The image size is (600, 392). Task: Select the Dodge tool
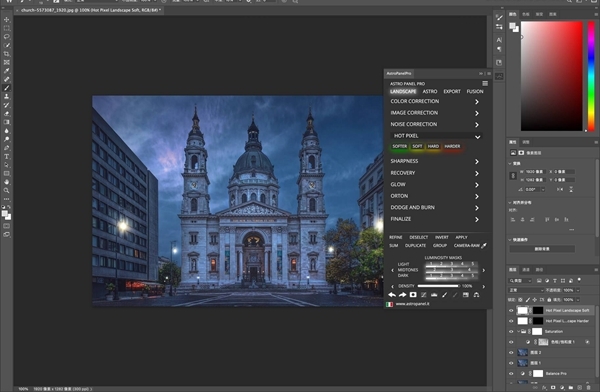(7, 139)
